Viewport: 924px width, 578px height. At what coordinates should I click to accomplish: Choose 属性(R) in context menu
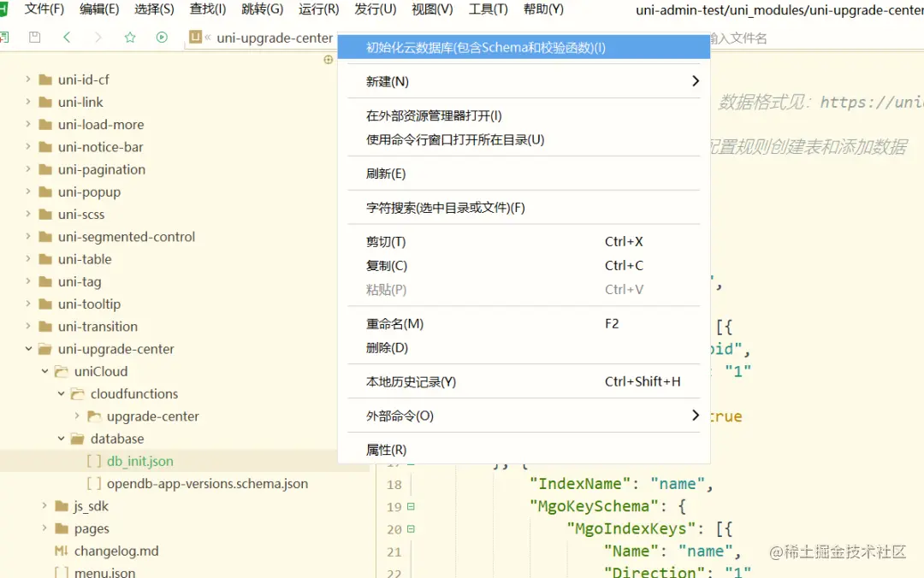(524, 450)
